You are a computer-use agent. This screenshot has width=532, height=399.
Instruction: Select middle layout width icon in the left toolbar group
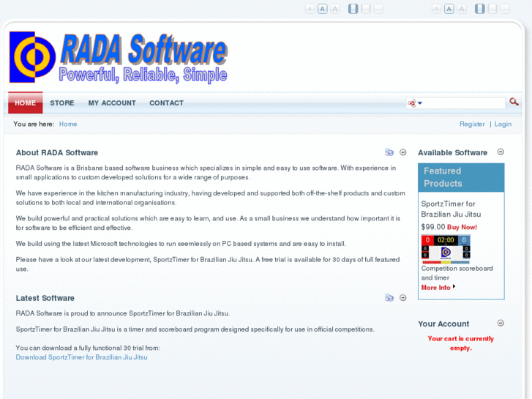pyautogui.click(x=366, y=9)
